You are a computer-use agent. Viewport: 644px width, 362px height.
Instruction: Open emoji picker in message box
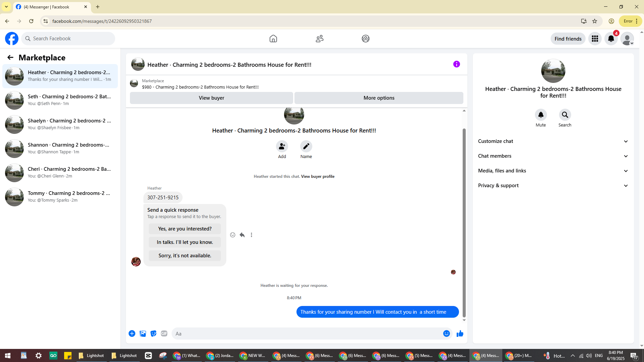coord(447,333)
